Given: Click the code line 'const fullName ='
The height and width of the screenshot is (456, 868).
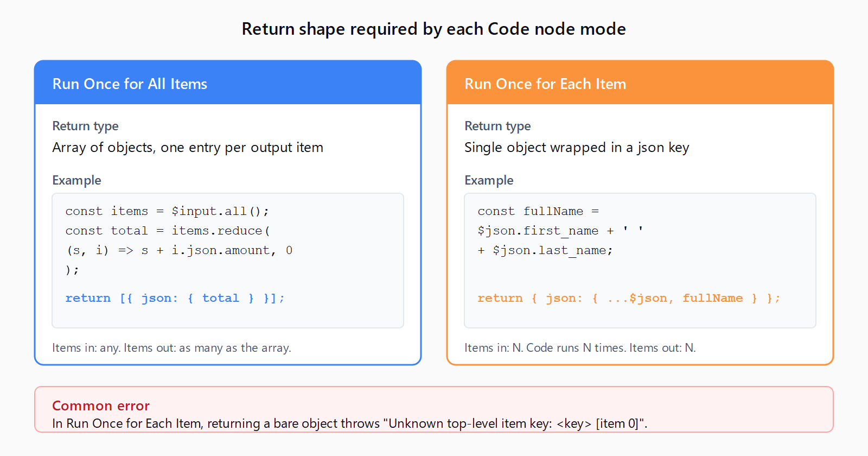Looking at the screenshot, I should [538, 211].
